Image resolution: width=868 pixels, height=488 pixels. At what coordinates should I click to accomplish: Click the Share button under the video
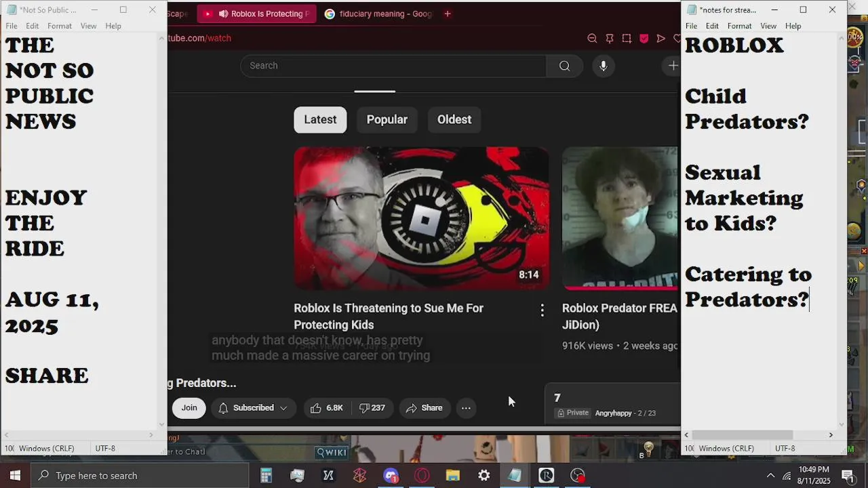point(425,408)
